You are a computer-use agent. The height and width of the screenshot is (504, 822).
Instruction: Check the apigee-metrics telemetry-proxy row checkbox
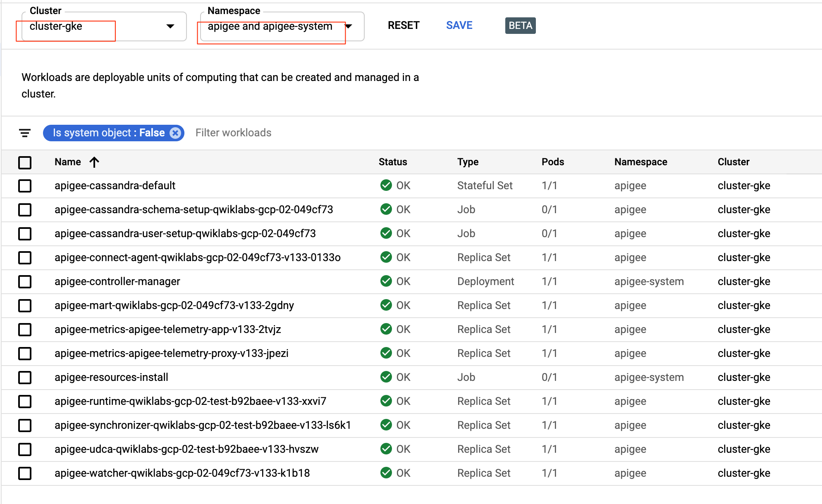coord(25,354)
